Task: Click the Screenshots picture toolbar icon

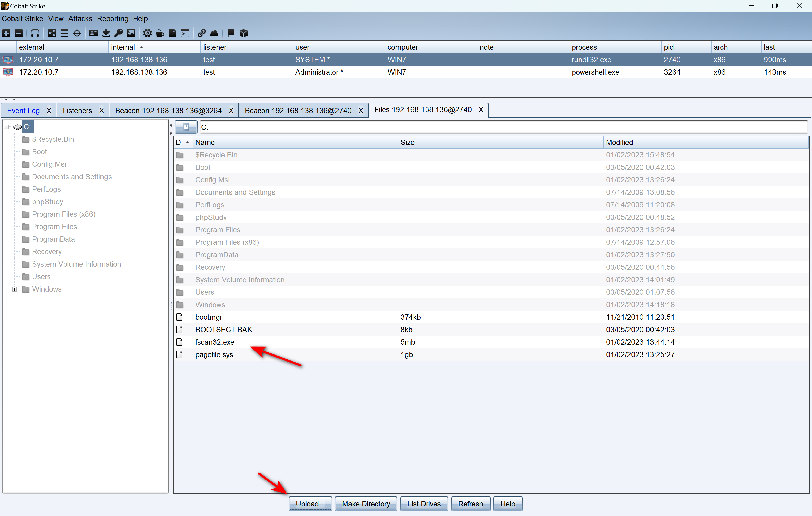Action: 131,33
